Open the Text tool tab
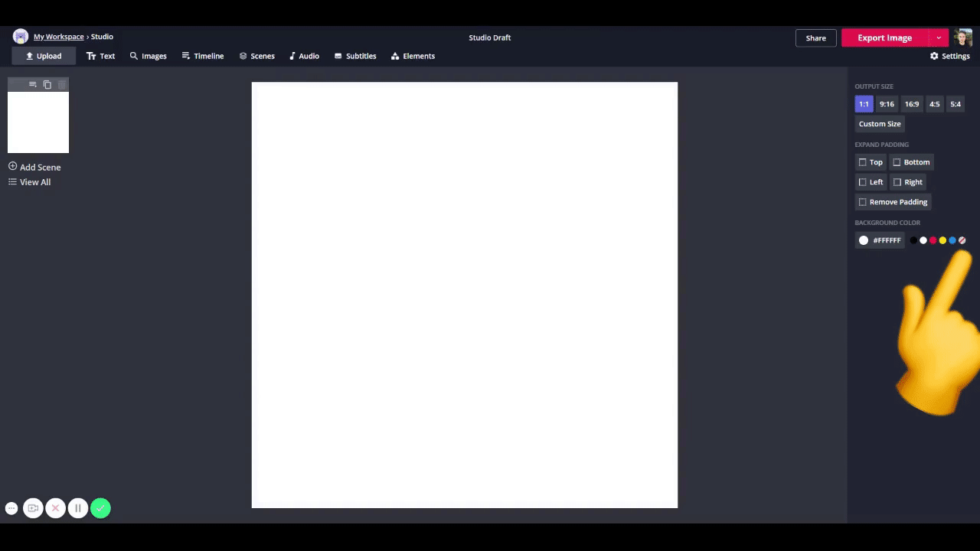 100,56
